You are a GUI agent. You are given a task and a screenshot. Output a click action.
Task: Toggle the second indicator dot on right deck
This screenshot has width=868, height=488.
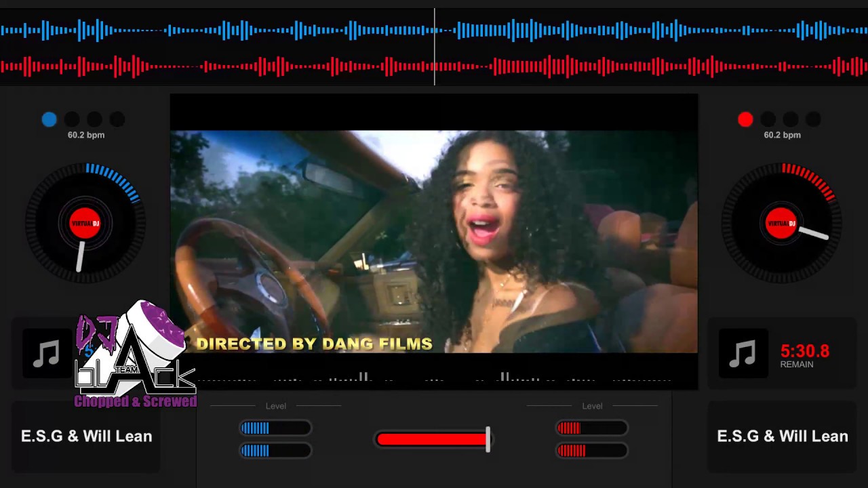click(768, 120)
